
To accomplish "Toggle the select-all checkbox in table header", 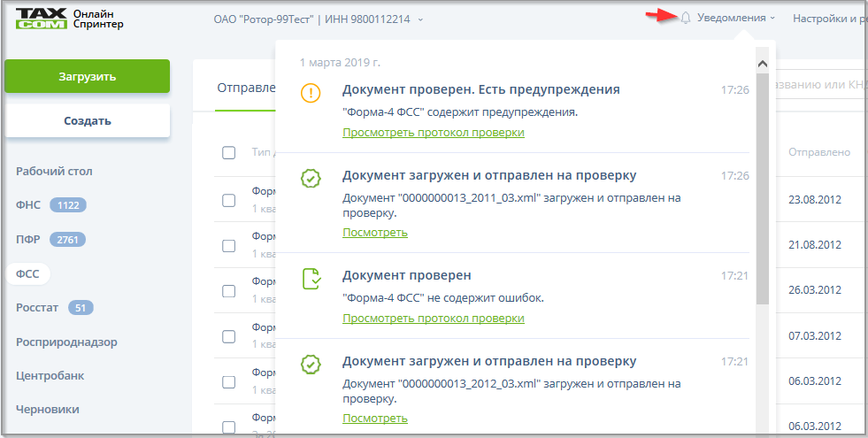I will point(228,152).
